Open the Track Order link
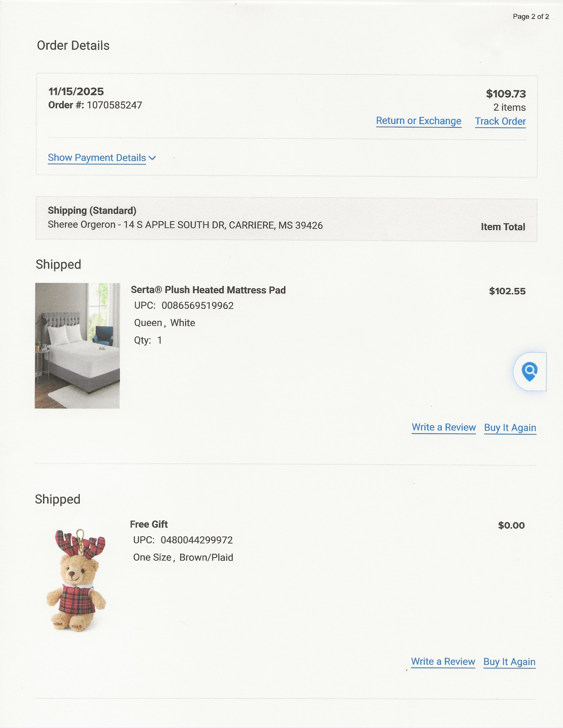 click(500, 121)
